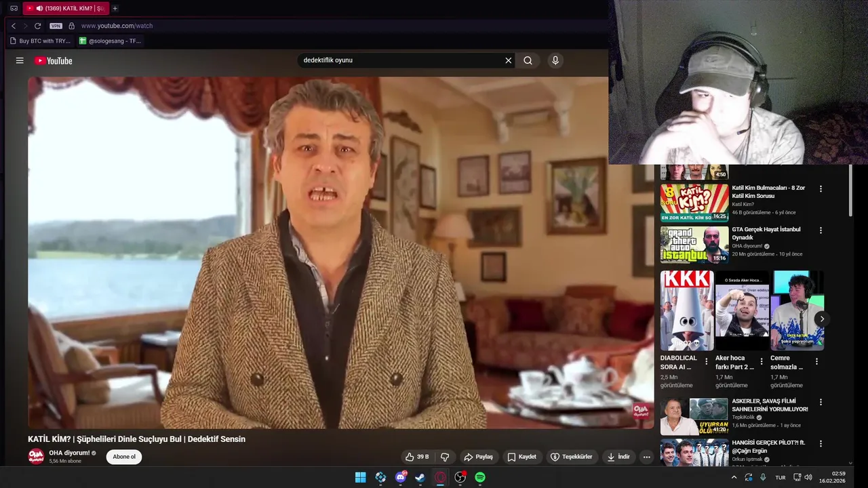Open Discord from the taskbar
The image size is (868, 488).
[x=401, y=477]
